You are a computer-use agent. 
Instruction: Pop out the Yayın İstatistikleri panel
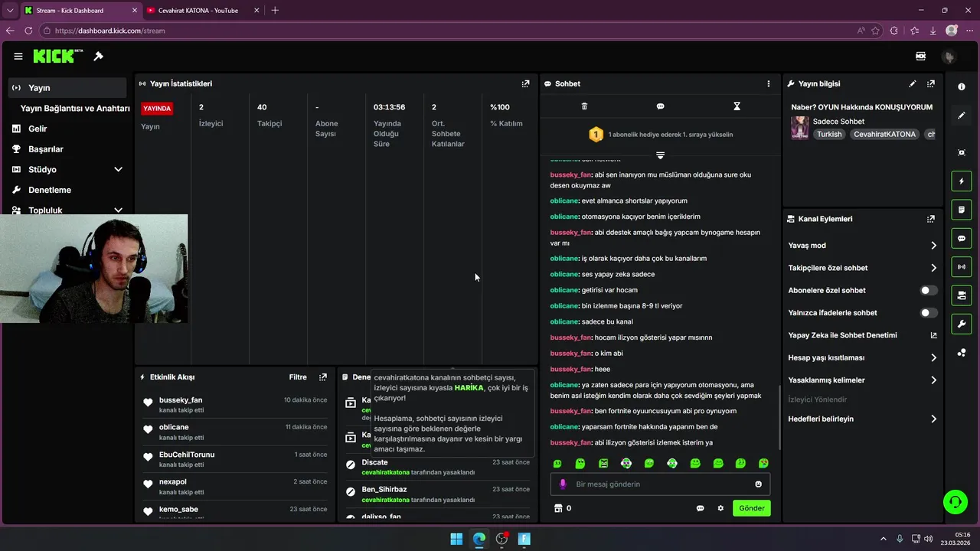click(525, 83)
